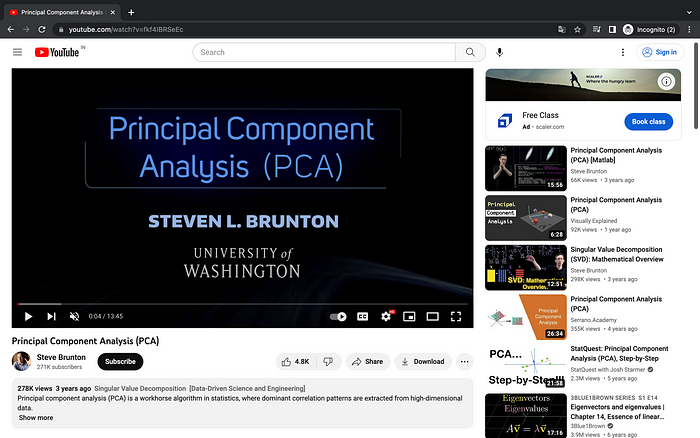Open video settings gear

click(x=386, y=317)
